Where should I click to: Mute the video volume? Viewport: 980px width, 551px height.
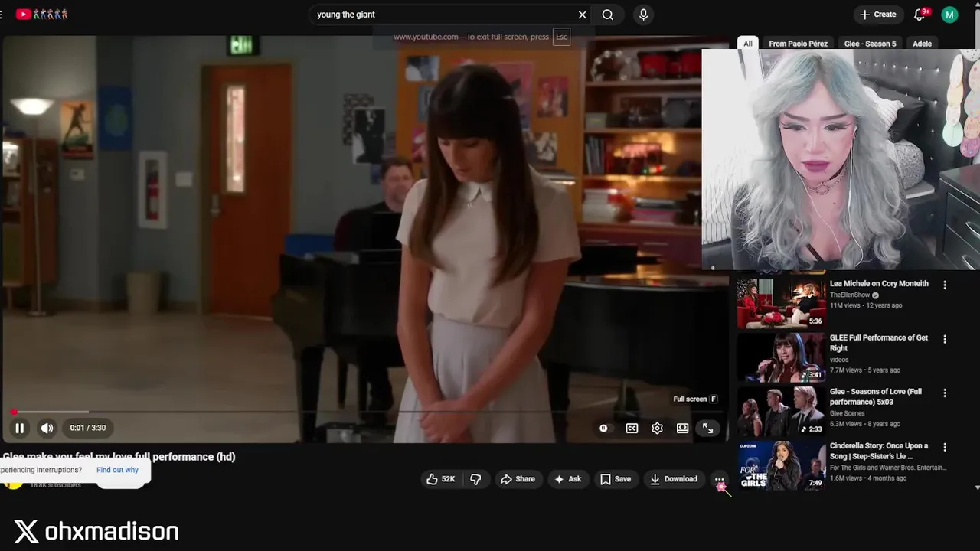coord(47,429)
